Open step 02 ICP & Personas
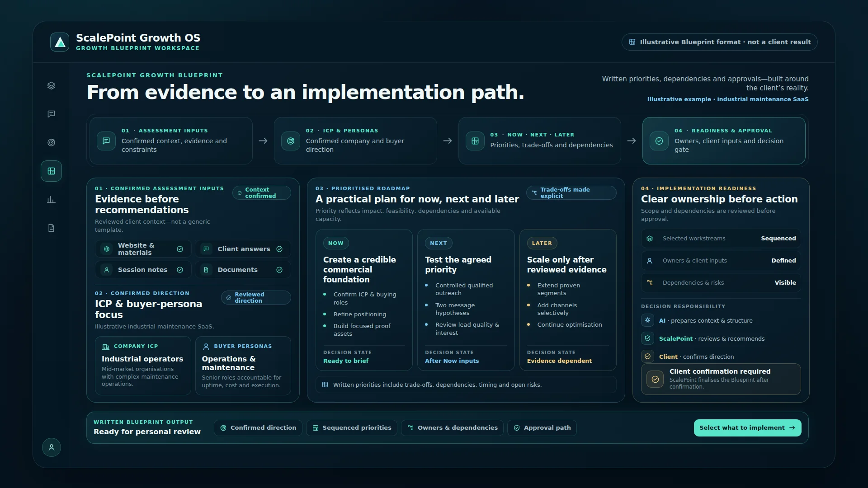The height and width of the screenshot is (488, 868). point(355,141)
